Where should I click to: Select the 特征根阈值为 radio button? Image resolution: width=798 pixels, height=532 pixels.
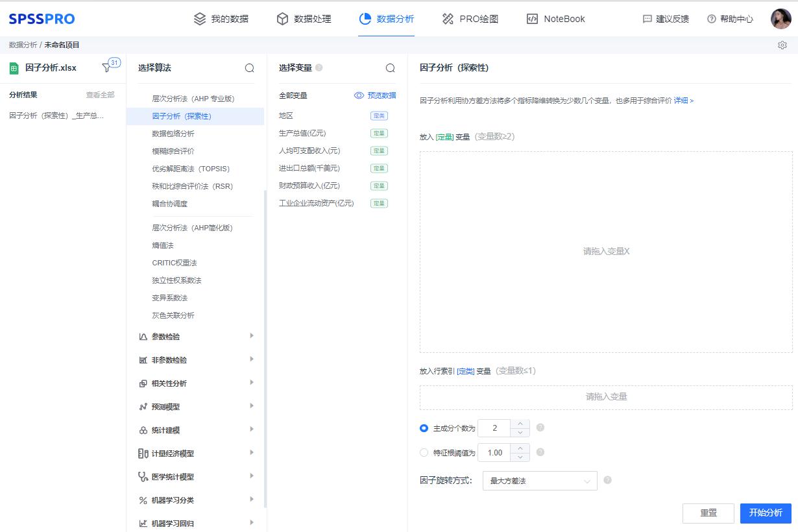click(424, 453)
